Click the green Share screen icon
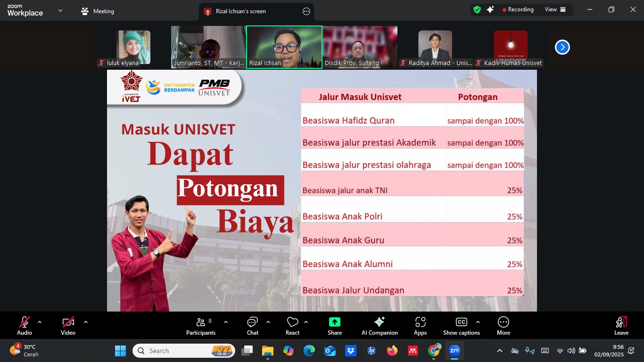The width and height of the screenshot is (644, 362). coord(335,322)
